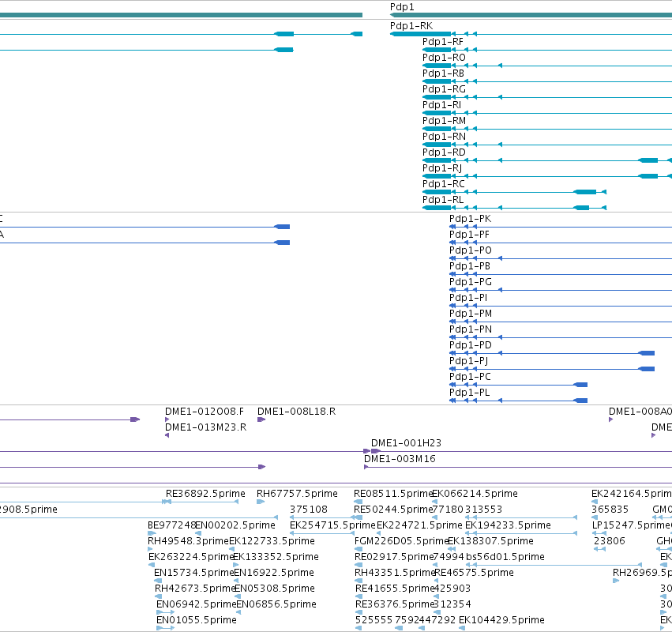
Task: Open the Pdp1-PO protein label
Action: pos(471,251)
